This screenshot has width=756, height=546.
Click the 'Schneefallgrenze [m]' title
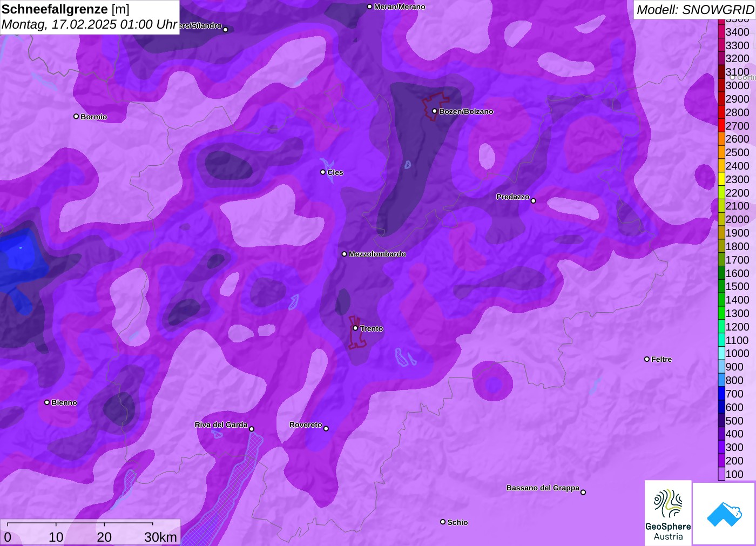pos(65,9)
